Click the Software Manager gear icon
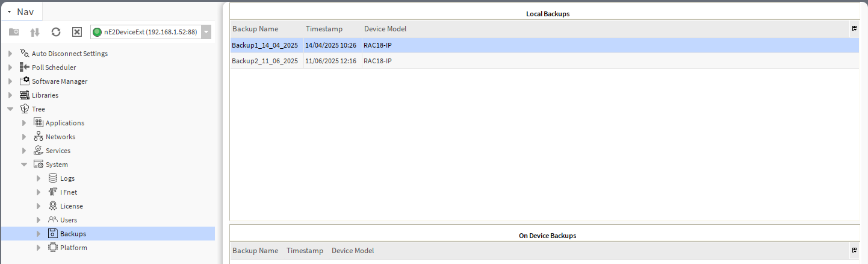The width and height of the screenshot is (868, 264). pos(25,81)
